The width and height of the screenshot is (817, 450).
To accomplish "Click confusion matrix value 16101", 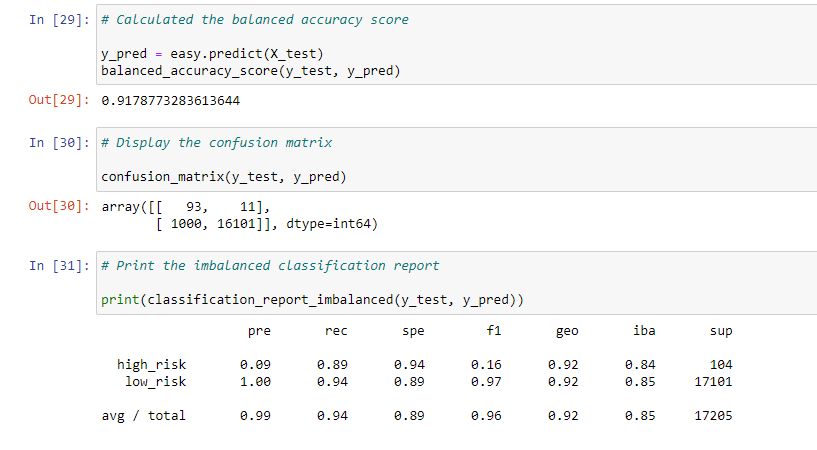I will tap(236, 224).
